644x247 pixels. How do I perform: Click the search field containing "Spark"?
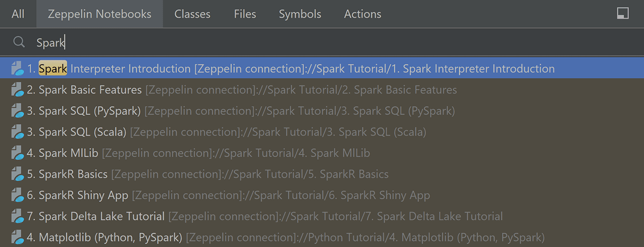(x=297, y=43)
